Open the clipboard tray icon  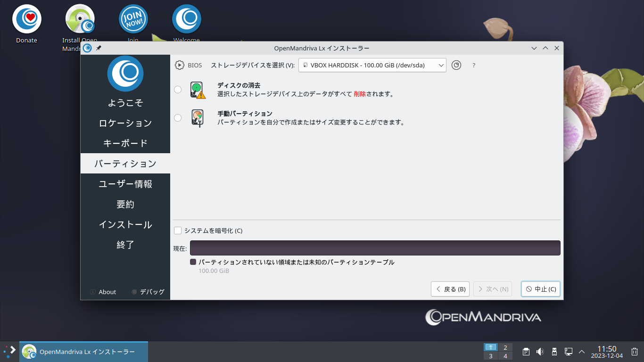(x=526, y=352)
